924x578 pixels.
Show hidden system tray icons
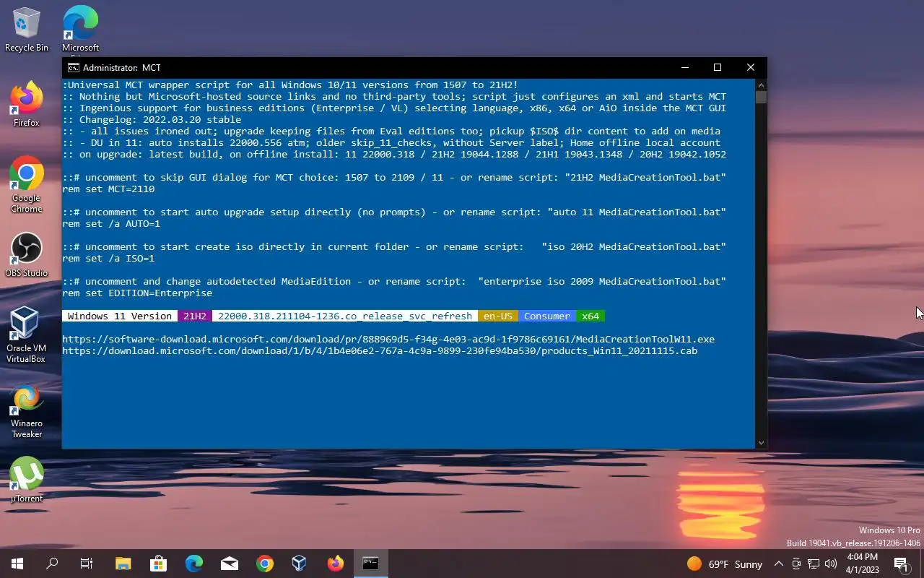[778, 564]
